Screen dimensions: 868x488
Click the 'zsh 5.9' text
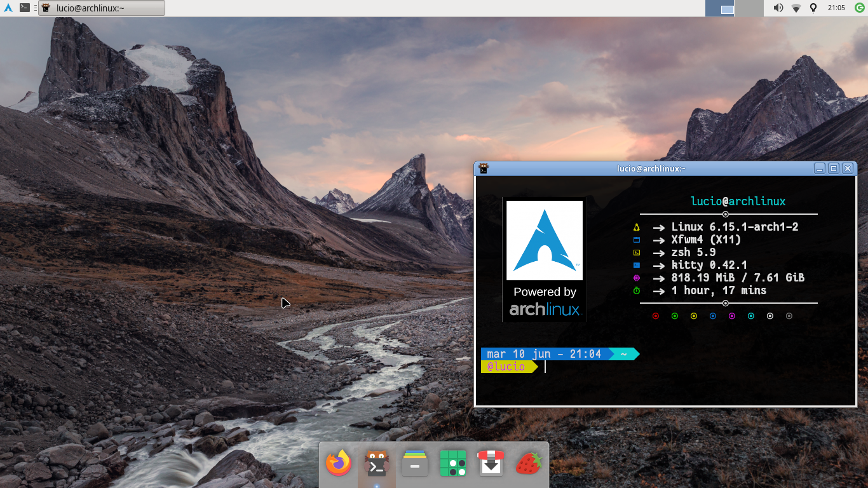tap(693, 252)
